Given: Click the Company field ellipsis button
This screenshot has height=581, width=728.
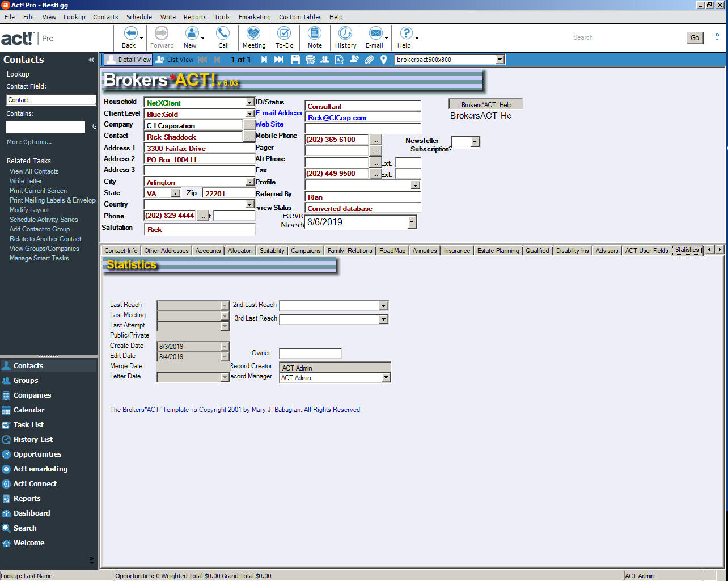Looking at the screenshot, I should tap(249, 125).
